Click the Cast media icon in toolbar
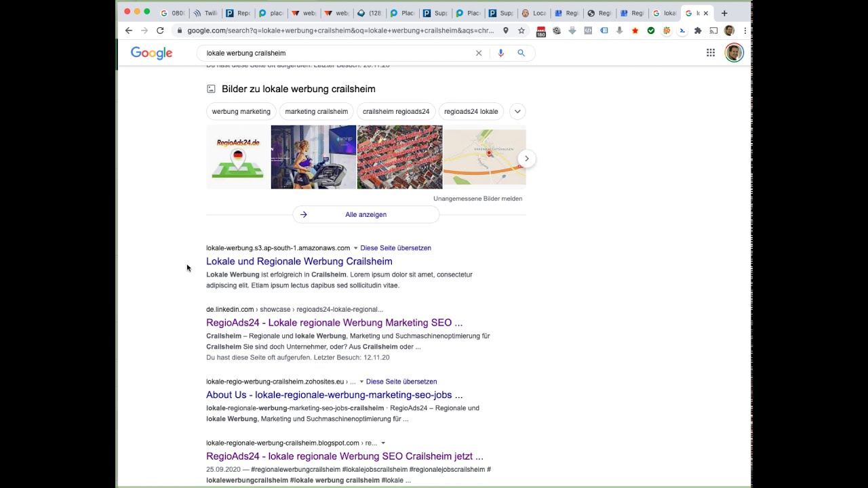 pos(713,30)
